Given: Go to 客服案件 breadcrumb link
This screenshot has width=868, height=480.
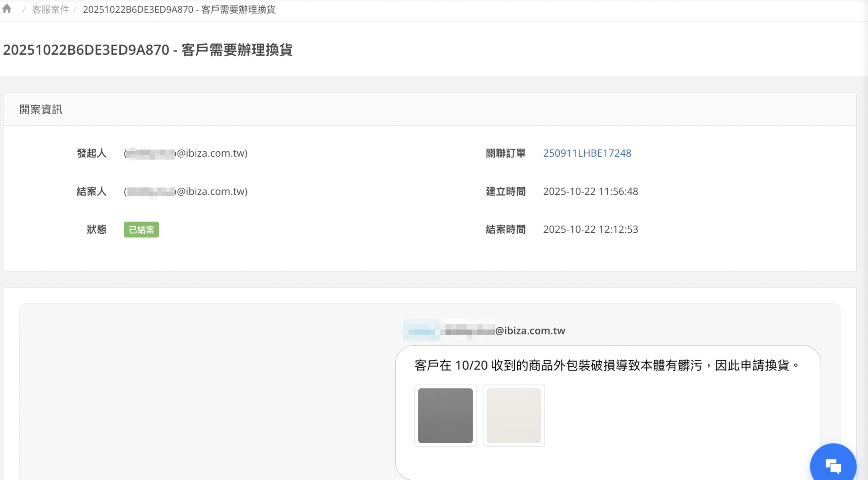Looking at the screenshot, I should pyautogui.click(x=51, y=9).
